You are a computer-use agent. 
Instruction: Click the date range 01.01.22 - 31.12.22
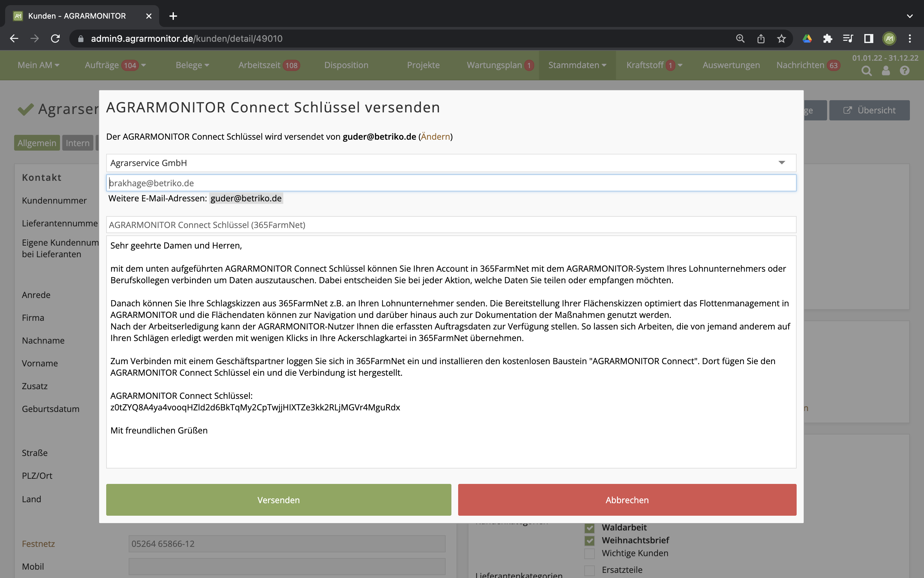click(x=885, y=58)
